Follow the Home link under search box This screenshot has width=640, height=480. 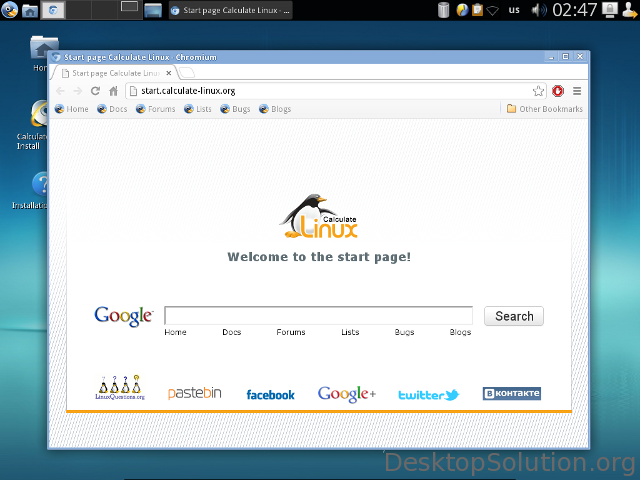pos(176,332)
